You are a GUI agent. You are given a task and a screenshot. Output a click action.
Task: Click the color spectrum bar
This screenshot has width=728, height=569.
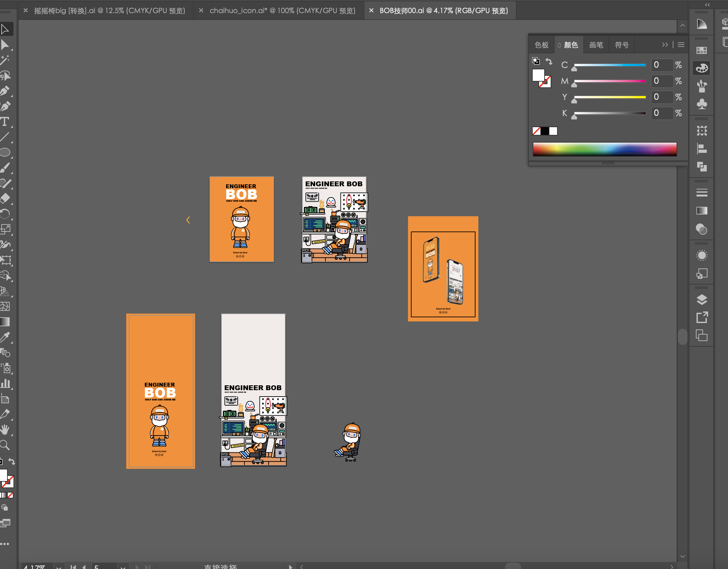click(x=605, y=149)
